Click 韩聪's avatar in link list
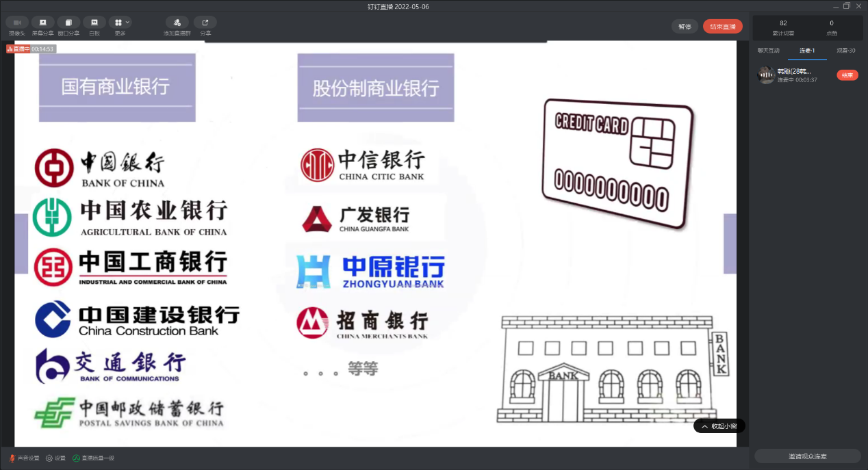The image size is (868, 470). click(766, 75)
